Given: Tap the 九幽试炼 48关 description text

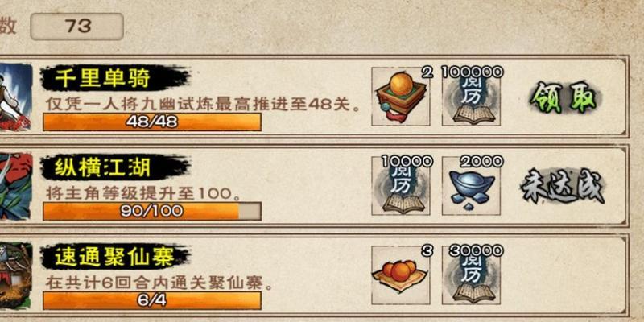Looking at the screenshot, I should pos(204,105).
